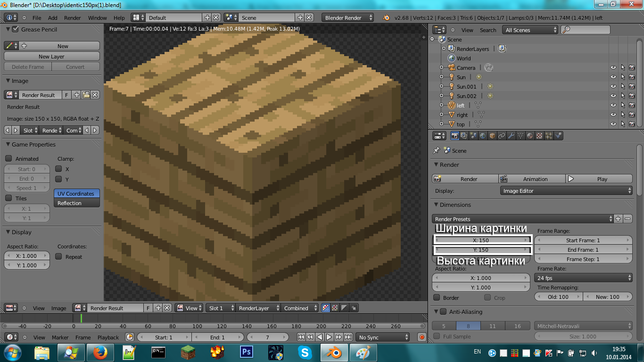Select the Reflection mapping option
The height and width of the screenshot is (362, 644).
(x=77, y=203)
